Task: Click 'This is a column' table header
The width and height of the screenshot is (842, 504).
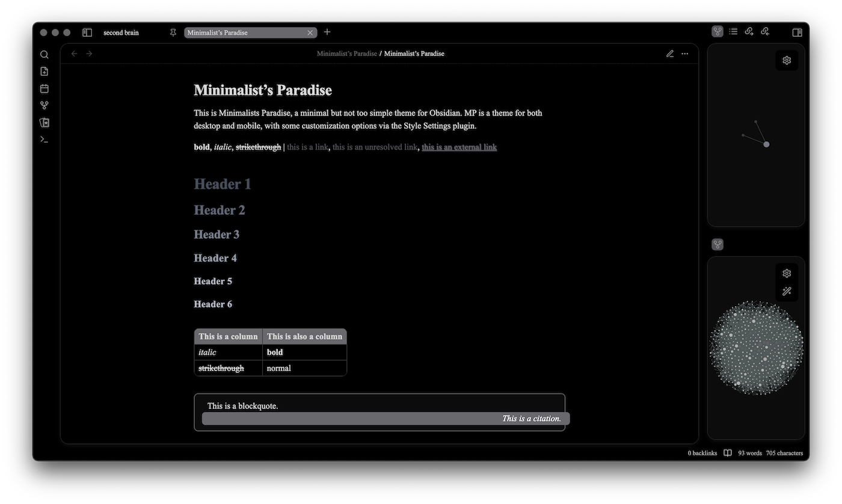Action: point(228,336)
